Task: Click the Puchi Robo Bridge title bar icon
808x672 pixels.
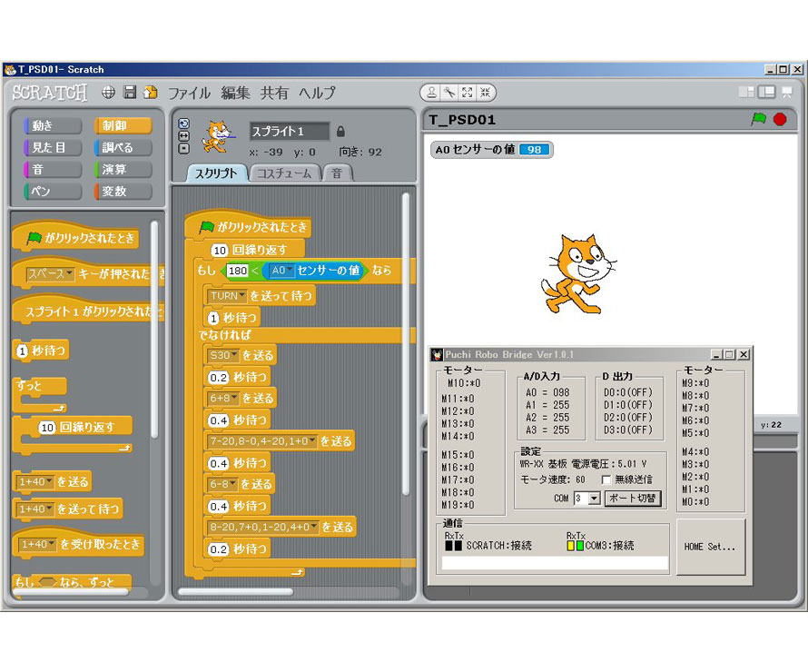Action: tap(437, 354)
